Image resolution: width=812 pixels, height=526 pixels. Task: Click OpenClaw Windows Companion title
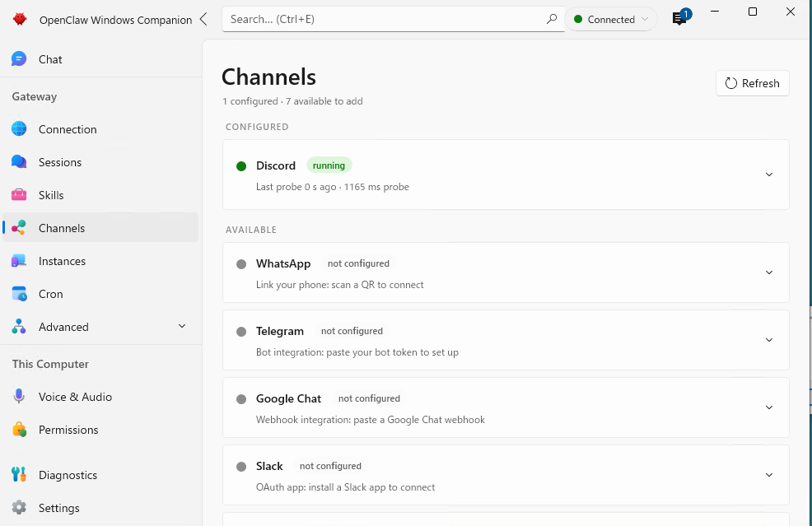(115, 21)
